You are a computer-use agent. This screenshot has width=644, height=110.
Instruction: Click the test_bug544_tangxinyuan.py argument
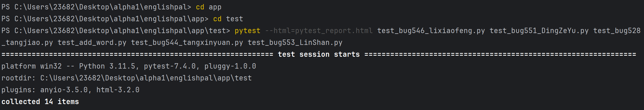[187, 42]
